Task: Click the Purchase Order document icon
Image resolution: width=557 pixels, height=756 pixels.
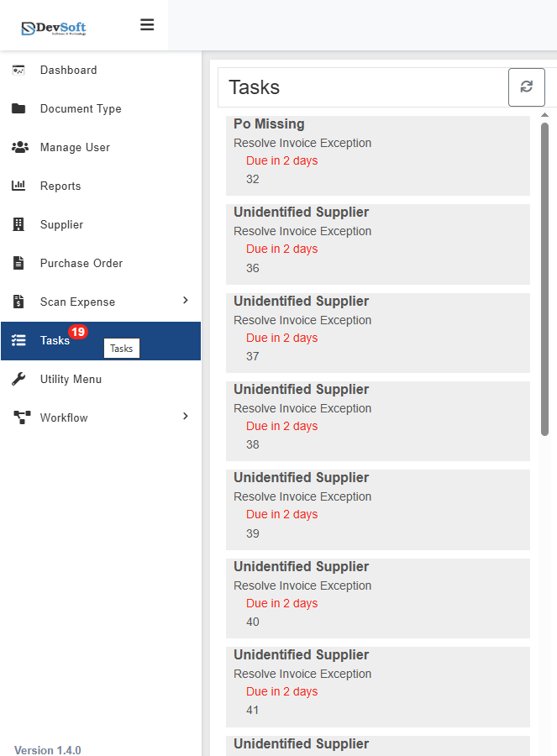Action: click(20, 263)
